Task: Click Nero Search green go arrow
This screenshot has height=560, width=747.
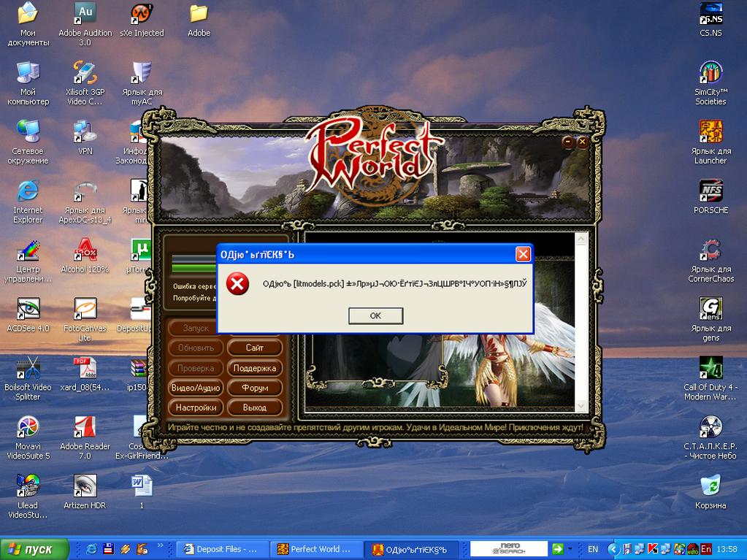Action: (558, 549)
